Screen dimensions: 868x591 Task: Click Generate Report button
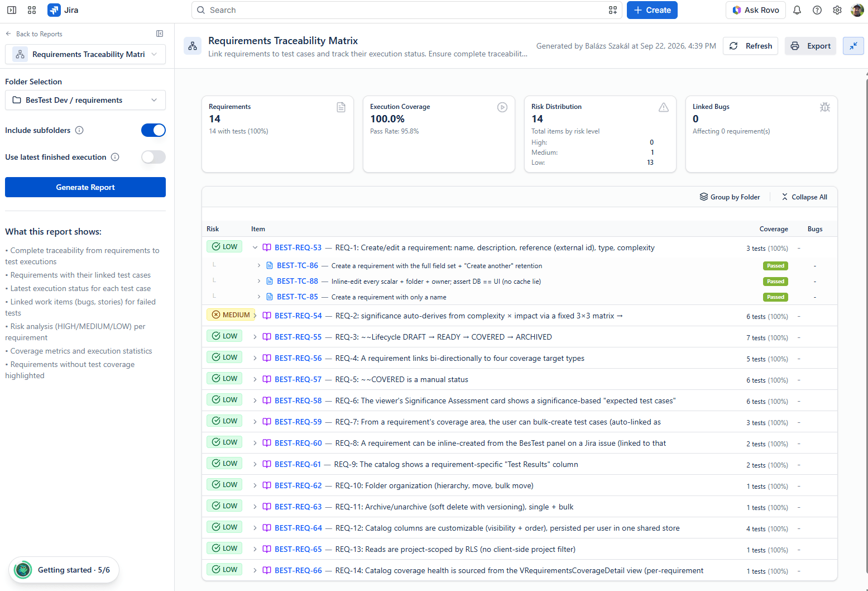click(x=85, y=187)
